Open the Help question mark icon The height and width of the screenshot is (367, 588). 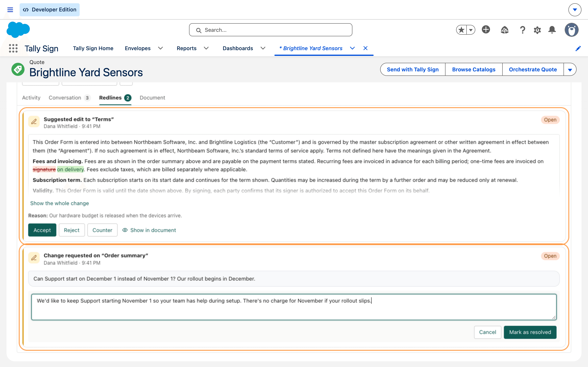pos(522,30)
